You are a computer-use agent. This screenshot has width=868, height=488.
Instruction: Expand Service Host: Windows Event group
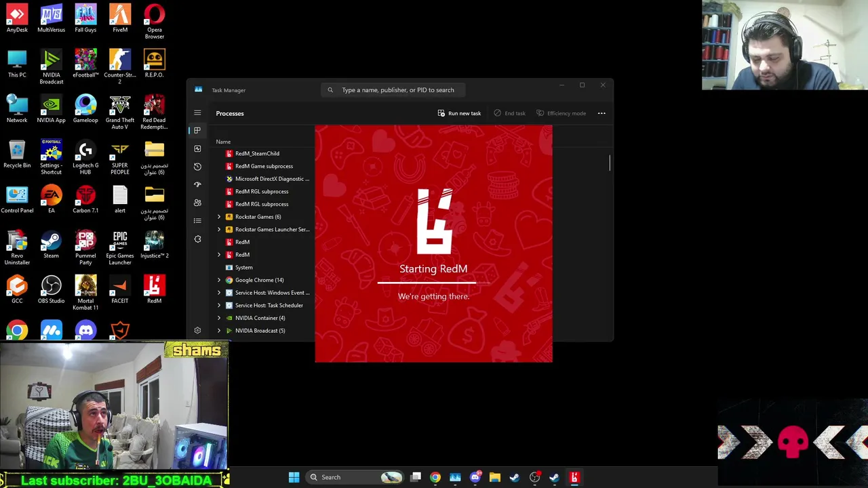(x=219, y=293)
